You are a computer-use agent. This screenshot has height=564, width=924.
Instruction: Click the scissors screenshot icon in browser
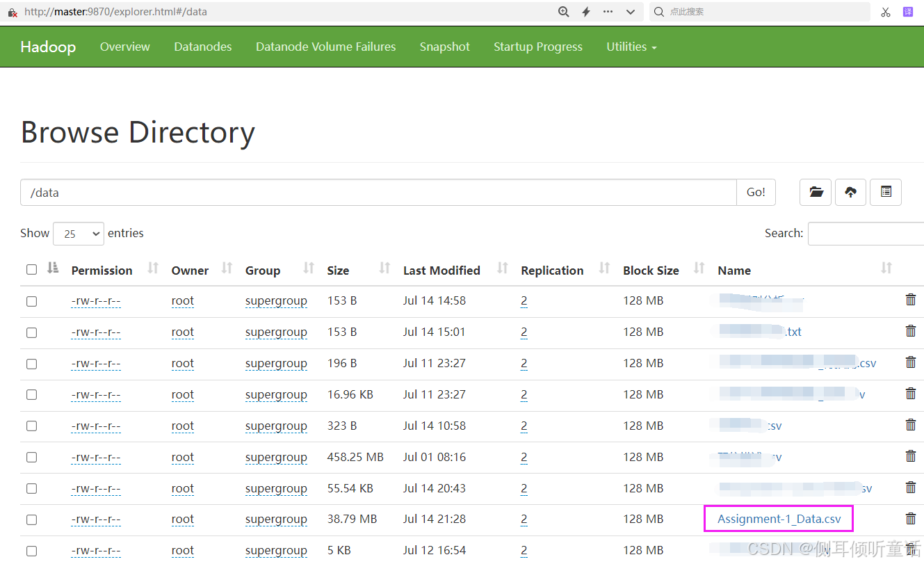886,12
